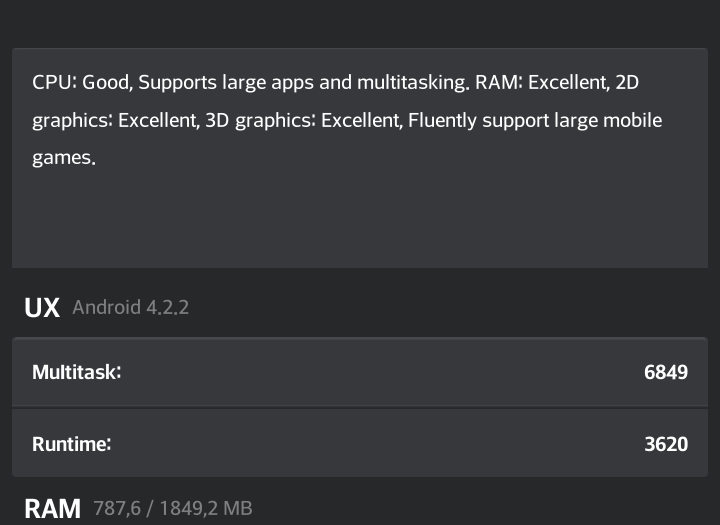The width and height of the screenshot is (720, 525).
Task: Click the empty area below the summary text
Action: click(360, 220)
